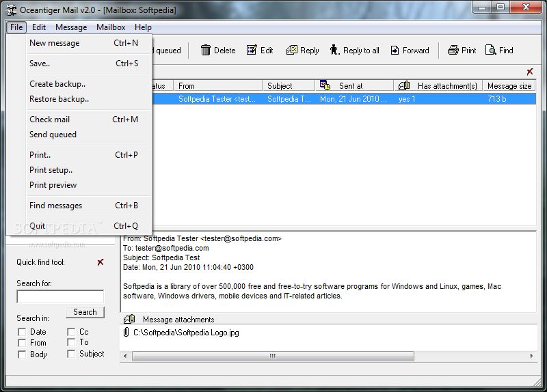Screen dimensions: 547x392
Task: Click the Find magnifier icon
Action: tap(490, 50)
